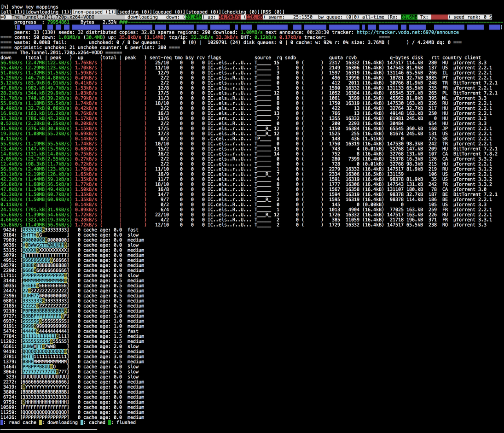This screenshot has height=433, width=504.
Task: Click the "optimistic unchoke: 21" value
Action: tap(45, 47)
